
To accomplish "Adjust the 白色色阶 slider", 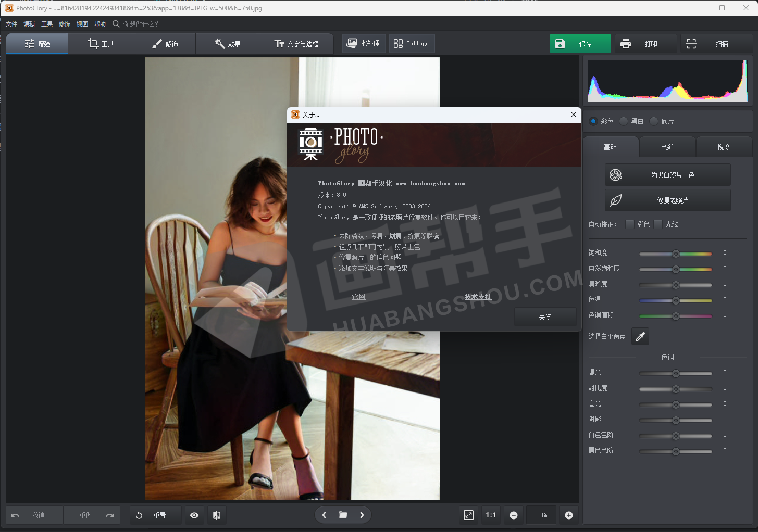I will coord(676,436).
